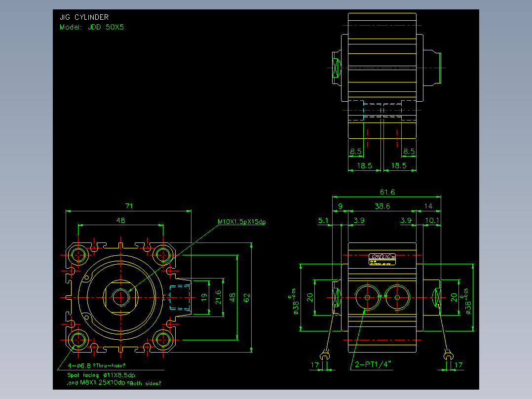Image resolution: width=532 pixels, height=399 pixels.
Task: Select the "38.6" dimension value
Action: pyautogui.click(x=382, y=206)
